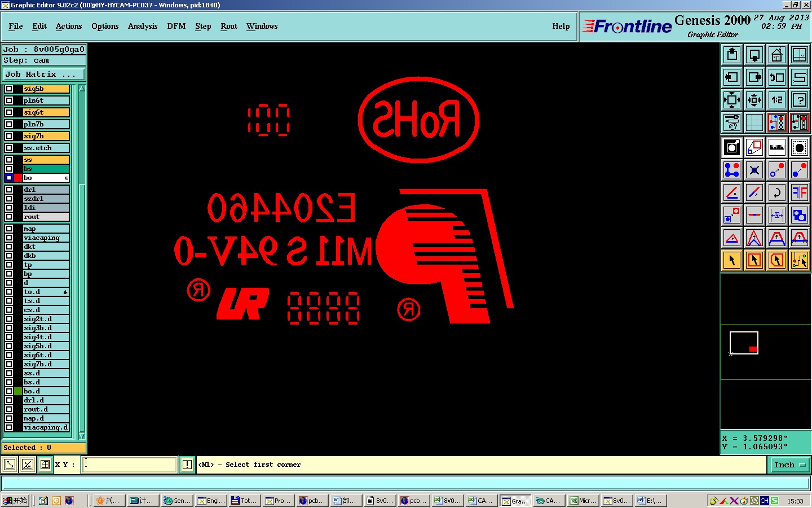
Task: Click the overview thumbnail panel
Action: (x=765, y=352)
